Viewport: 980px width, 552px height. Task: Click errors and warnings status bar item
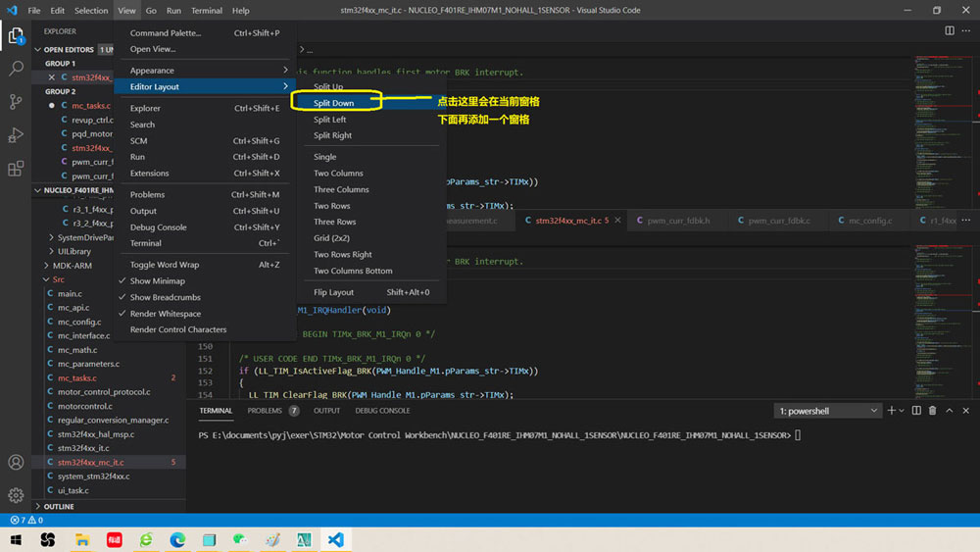tap(26, 520)
